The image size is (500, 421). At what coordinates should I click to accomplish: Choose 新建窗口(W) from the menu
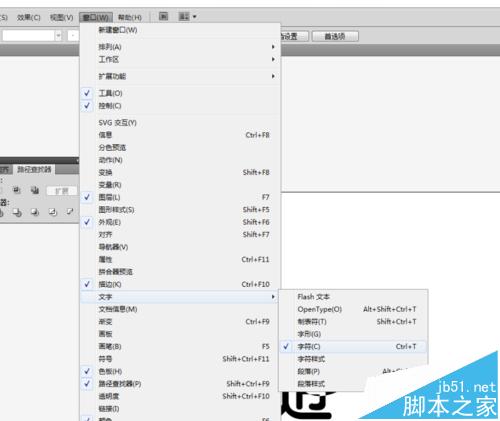coord(180,30)
